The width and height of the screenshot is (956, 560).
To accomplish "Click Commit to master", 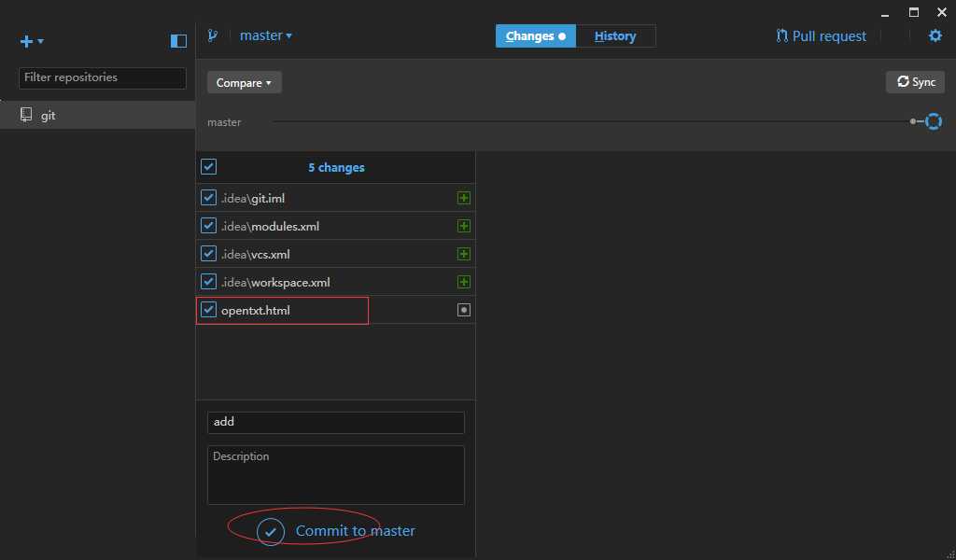I will 335,531.
